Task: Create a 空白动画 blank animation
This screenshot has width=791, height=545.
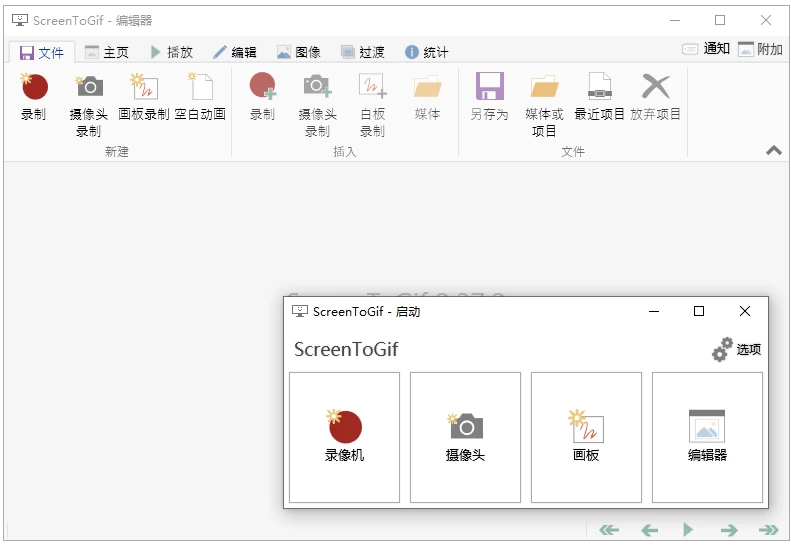Action: pos(200,88)
